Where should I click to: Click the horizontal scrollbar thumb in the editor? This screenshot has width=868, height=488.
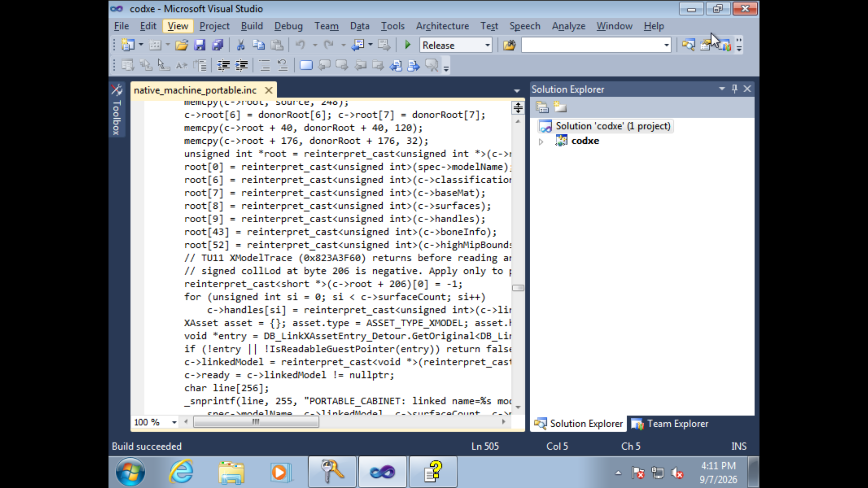point(256,422)
